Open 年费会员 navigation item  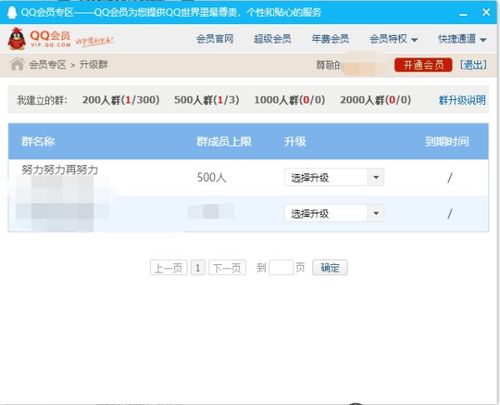click(330, 39)
